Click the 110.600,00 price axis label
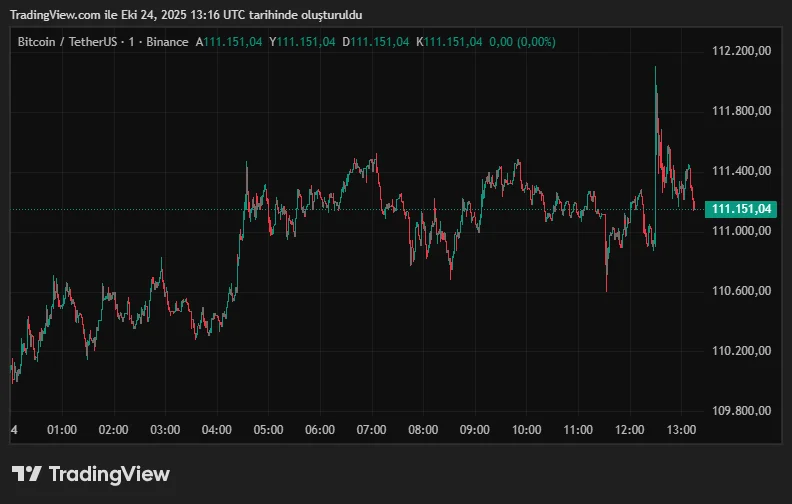Image resolution: width=792 pixels, height=504 pixels. click(x=741, y=291)
